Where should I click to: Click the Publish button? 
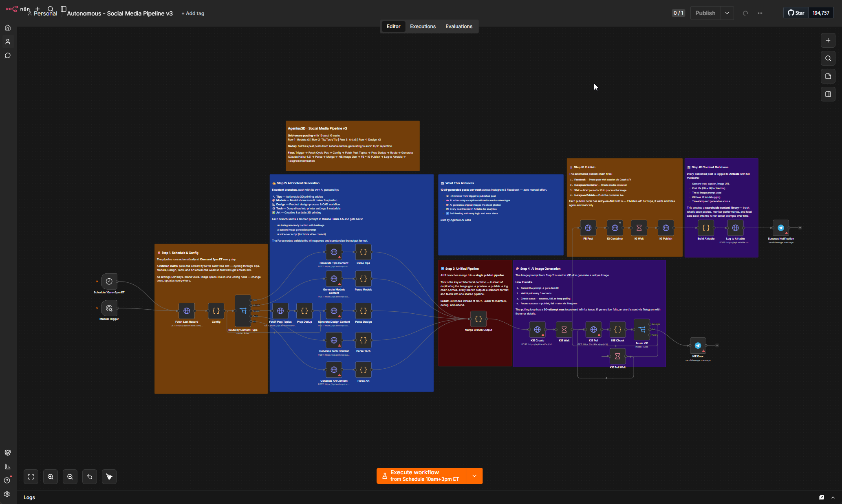tap(705, 13)
